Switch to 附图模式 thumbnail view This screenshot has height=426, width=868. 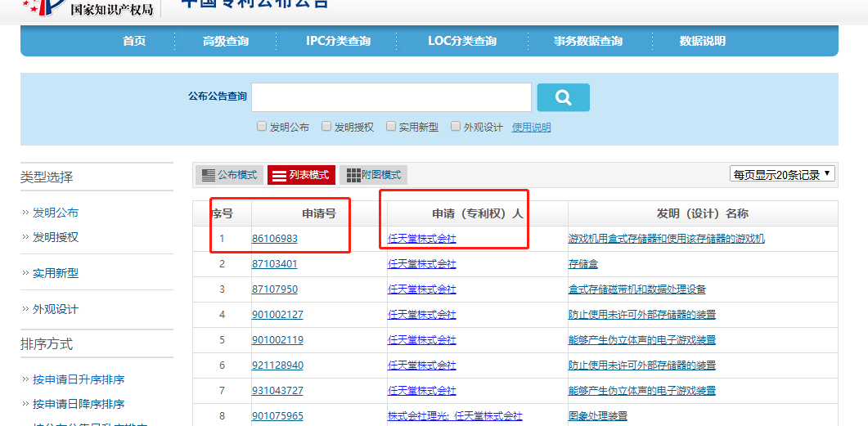point(374,175)
